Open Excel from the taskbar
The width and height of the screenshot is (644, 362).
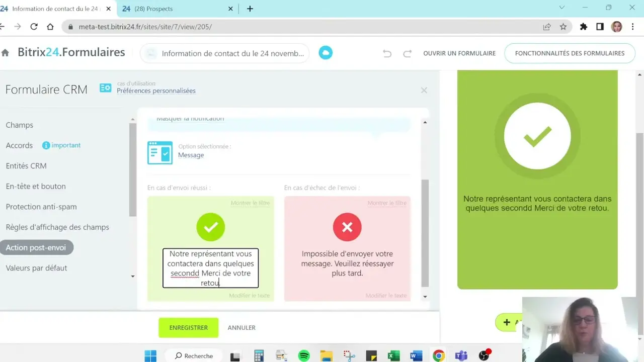click(x=393, y=355)
